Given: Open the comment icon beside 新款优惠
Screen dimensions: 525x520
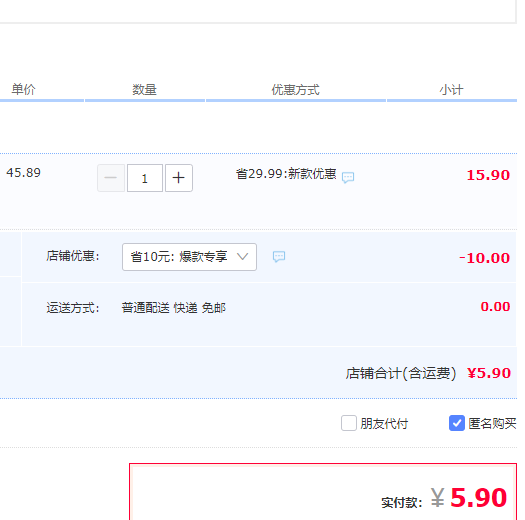Looking at the screenshot, I should 348,177.
